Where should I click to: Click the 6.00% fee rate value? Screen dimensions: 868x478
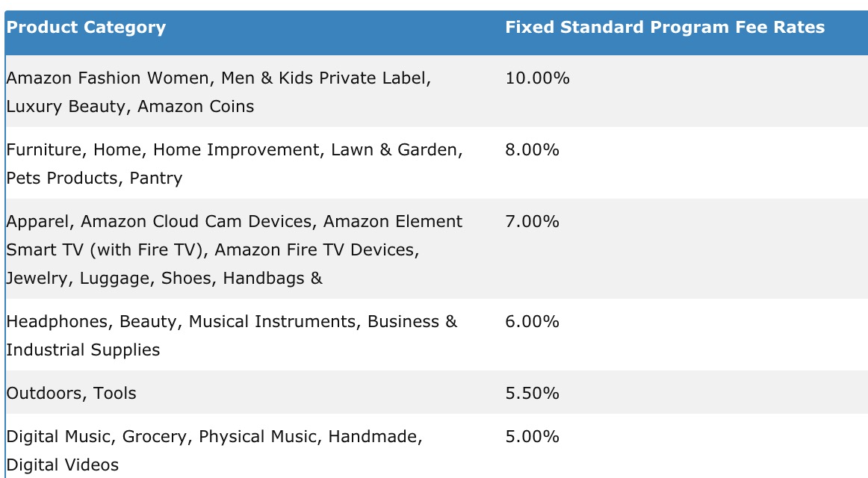coord(532,322)
